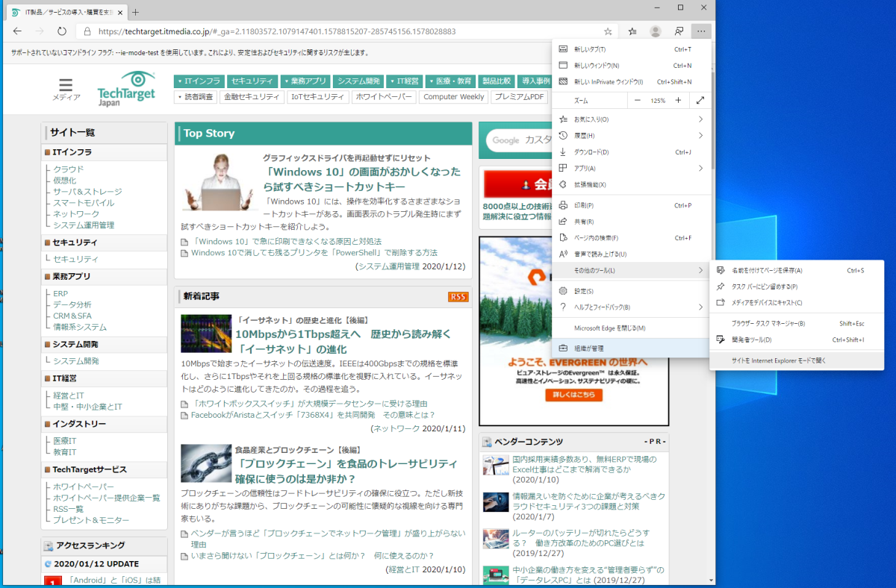Open the サーバ＆ストレージ sidebar link
Image resolution: width=896 pixels, height=588 pixels.
pyautogui.click(x=87, y=191)
